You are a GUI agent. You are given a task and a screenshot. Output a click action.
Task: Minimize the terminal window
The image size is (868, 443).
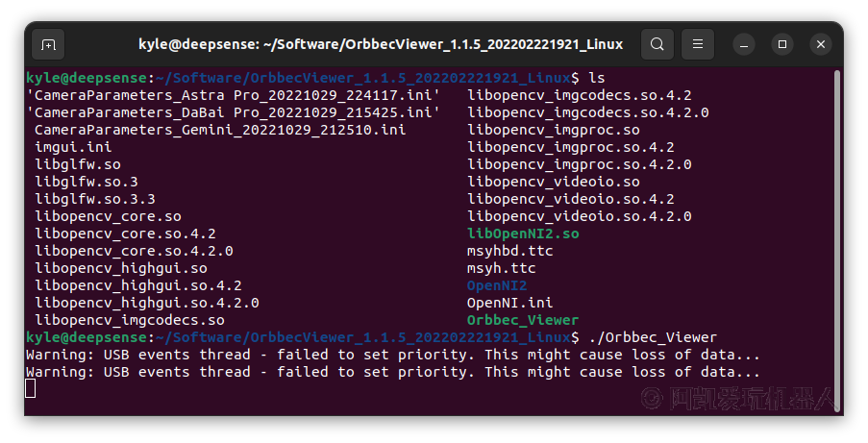pyautogui.click(x=744, y=44)
